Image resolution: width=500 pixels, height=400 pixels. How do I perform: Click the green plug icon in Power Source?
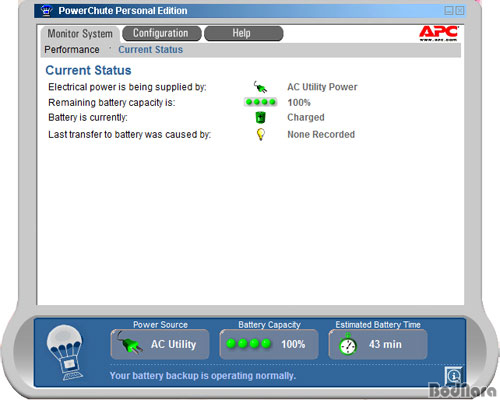(128, 343)
